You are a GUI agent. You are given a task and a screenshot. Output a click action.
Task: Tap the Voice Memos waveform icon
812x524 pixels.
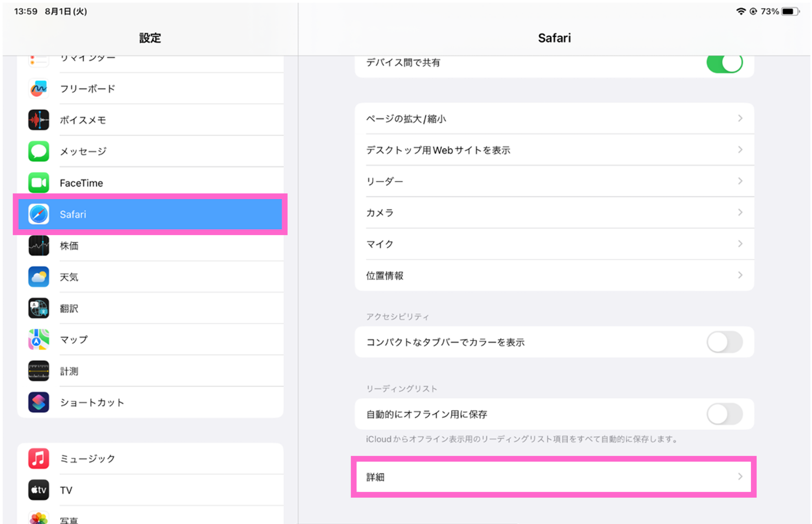[x=39, y=120]
